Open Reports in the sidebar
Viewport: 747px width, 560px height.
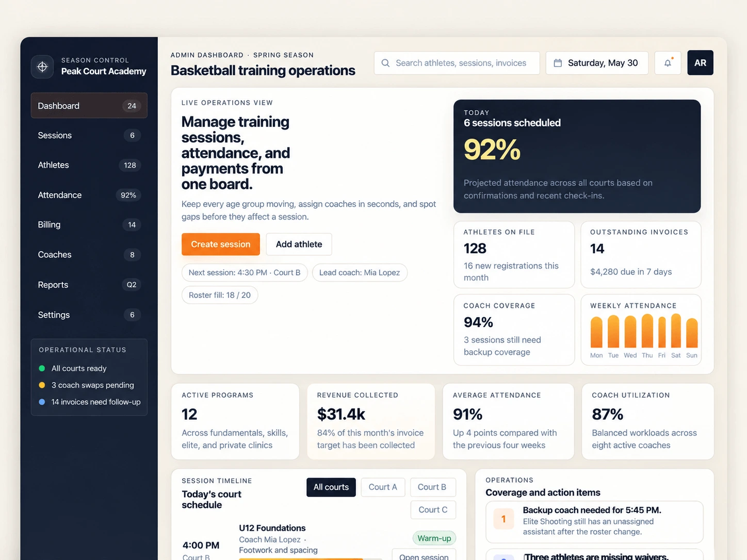[89, 285]
